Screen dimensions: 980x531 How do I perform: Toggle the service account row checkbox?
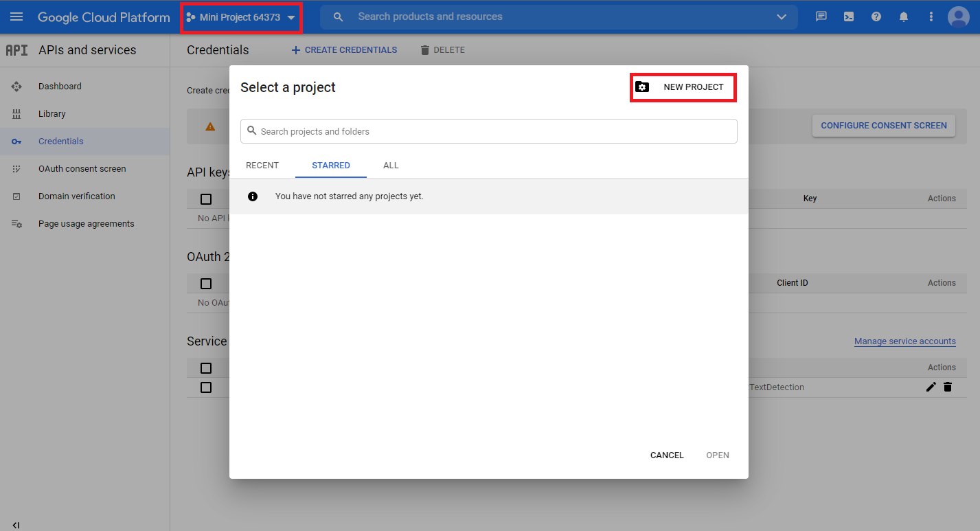(x=206, y=387)
